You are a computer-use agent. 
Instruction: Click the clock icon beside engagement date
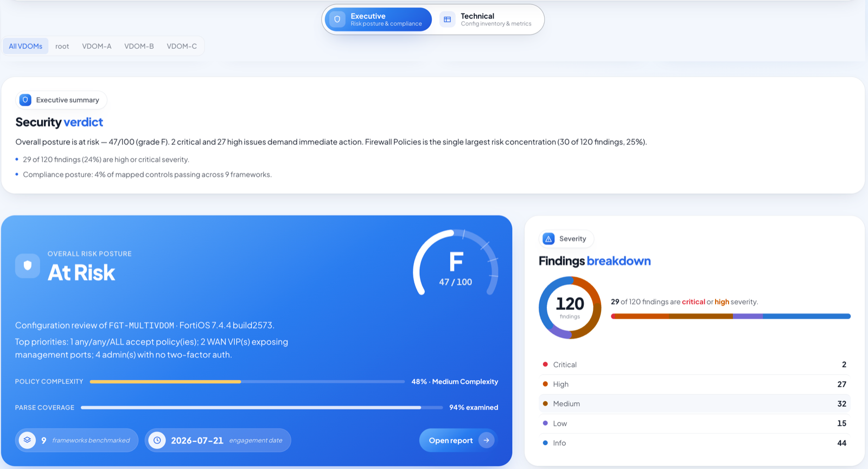[157, 440]
